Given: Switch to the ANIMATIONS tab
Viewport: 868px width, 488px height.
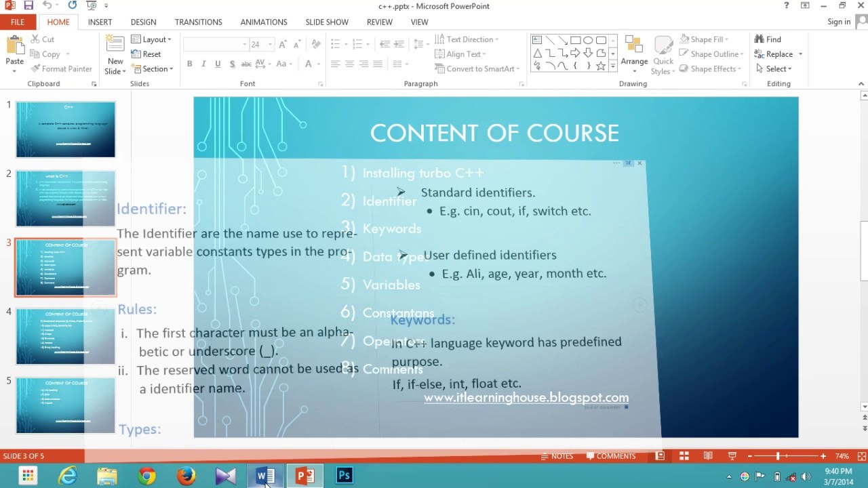Looking at the screenshot, I should point(264,22).
